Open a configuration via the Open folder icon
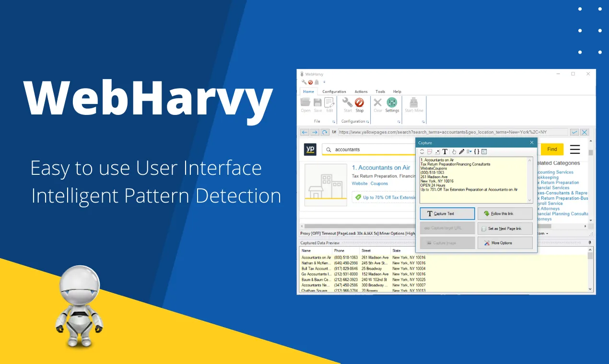Viewport: 609px width, 364px height. click(306, 102)
